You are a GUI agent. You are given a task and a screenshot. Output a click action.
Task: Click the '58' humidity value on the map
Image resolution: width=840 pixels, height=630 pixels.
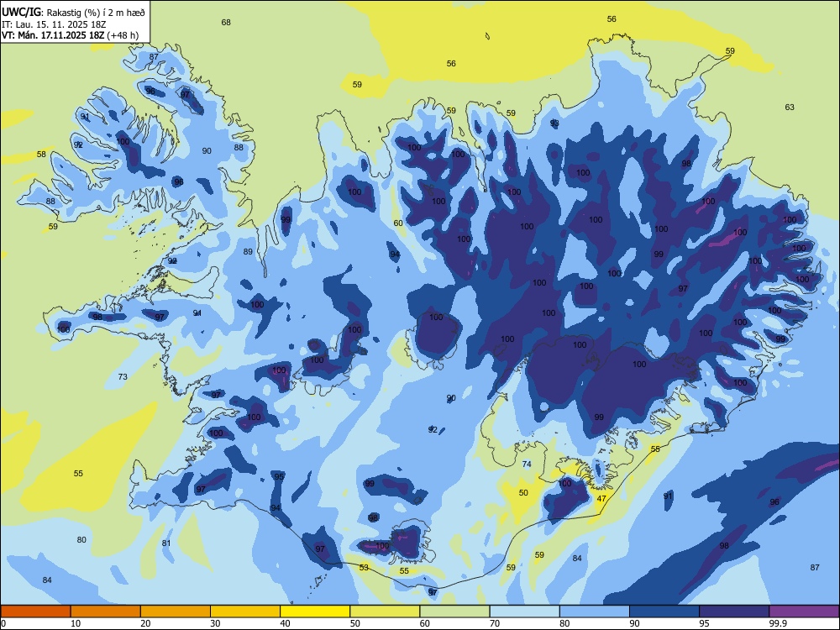click(x=41, y=155)
